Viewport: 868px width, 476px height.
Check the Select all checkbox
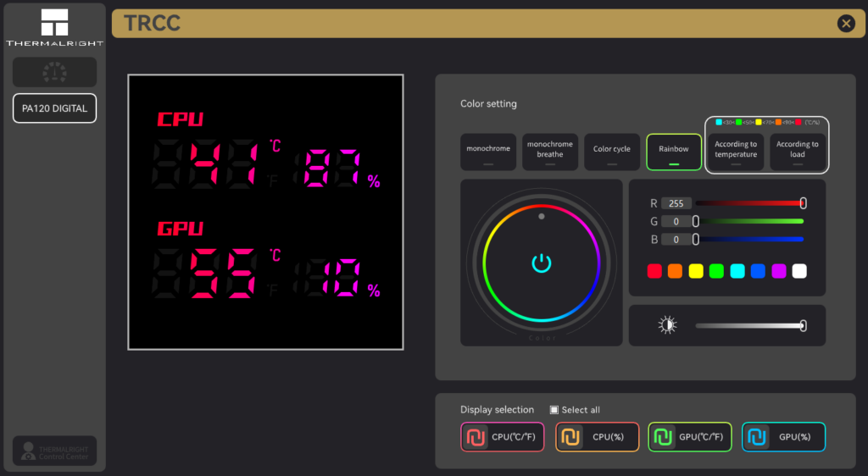point(554,410)
